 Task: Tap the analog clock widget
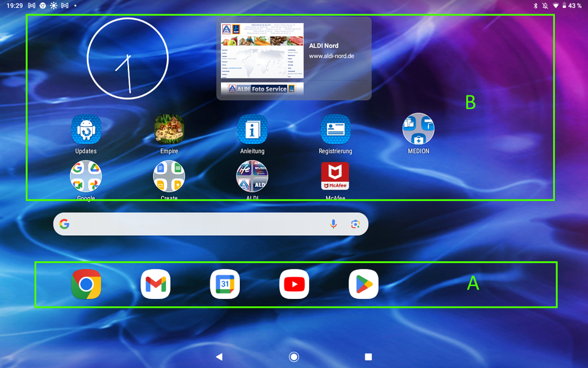[128, 58]
